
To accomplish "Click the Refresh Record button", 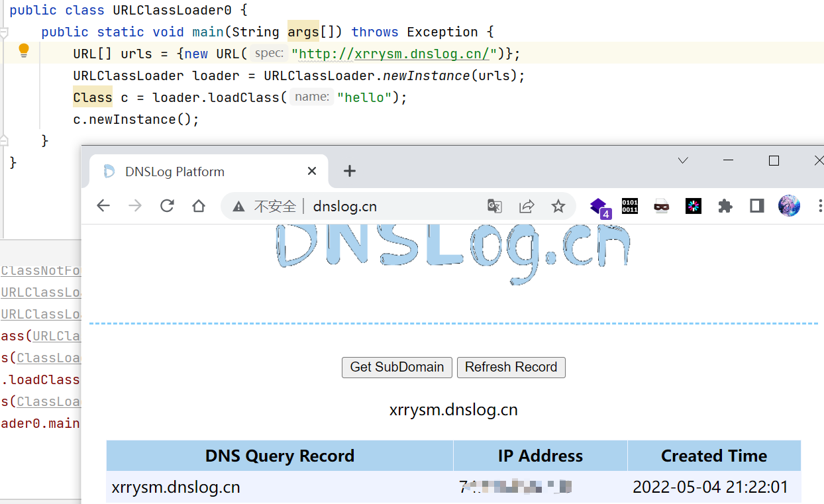I will [511, 367].
